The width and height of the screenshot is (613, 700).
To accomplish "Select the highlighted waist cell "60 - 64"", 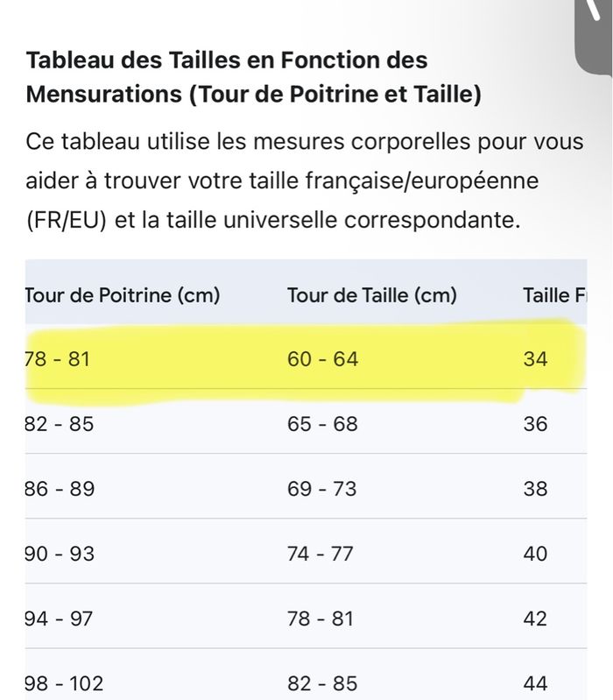I will [x=322, y=359].
